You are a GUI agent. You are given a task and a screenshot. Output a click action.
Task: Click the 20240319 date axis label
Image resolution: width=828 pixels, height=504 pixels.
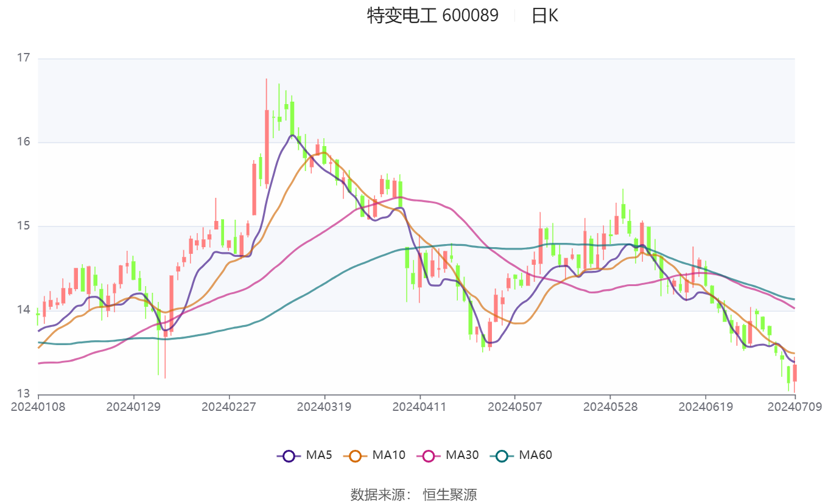click(x=324, y=406)
